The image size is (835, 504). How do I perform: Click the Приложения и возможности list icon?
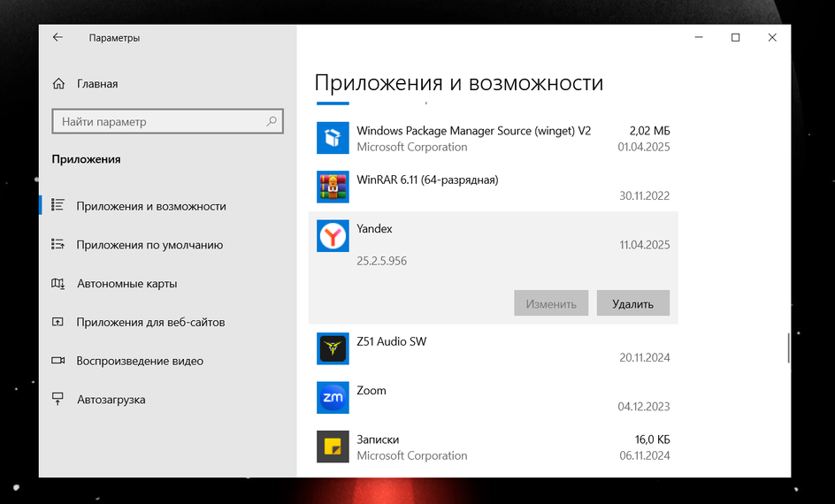click(57, 205)
